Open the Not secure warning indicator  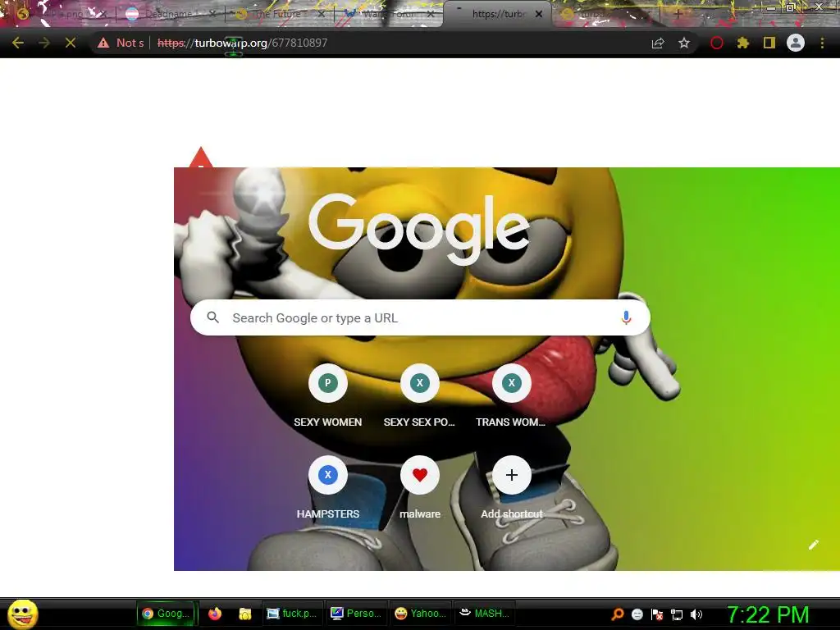pos(121,43)
